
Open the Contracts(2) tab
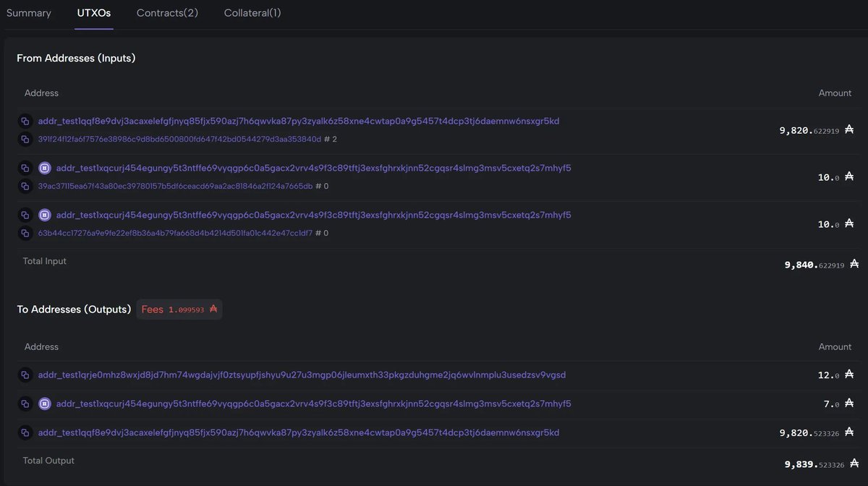(167, 13)
